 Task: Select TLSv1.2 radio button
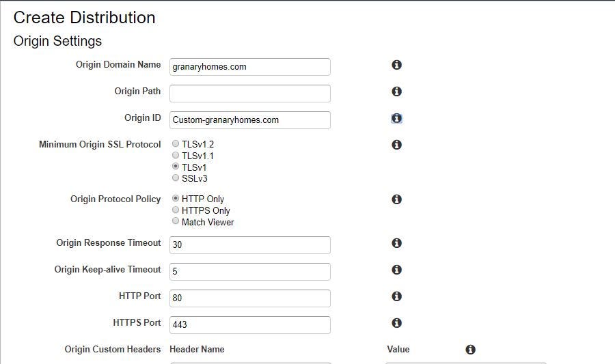(x=176, y=144)
